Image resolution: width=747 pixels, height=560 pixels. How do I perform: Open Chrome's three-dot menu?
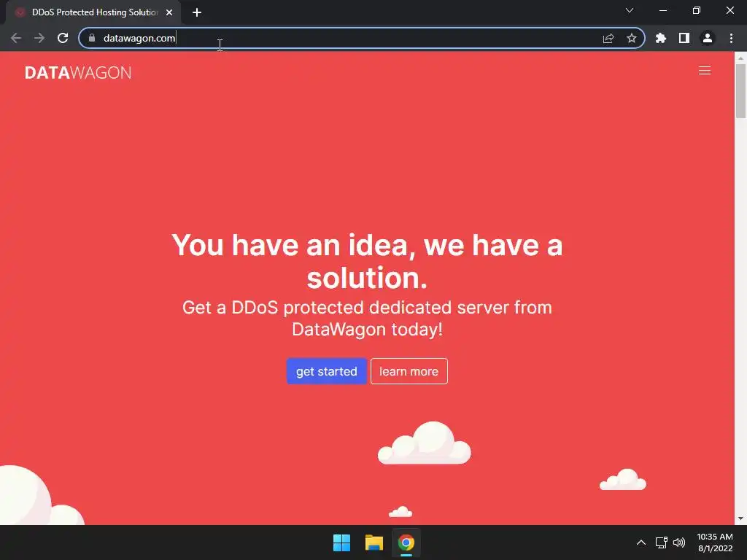731,38
